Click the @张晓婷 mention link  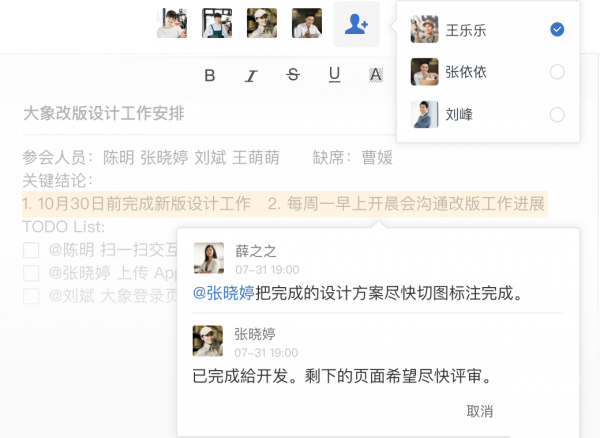(x=224, y=293)
